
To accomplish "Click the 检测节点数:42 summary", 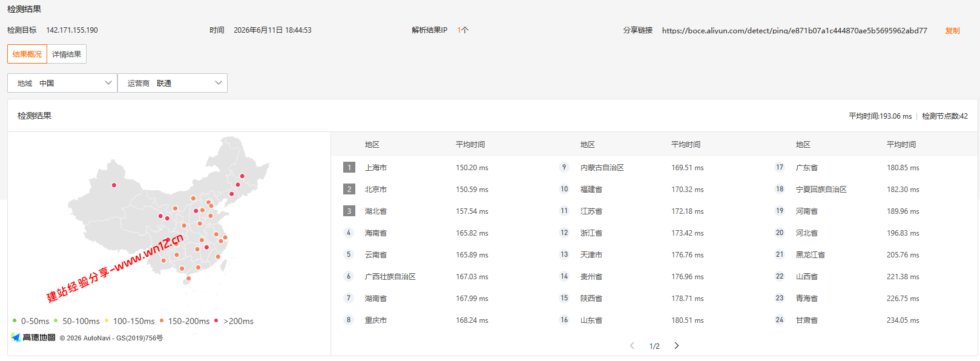I will (x=945, y=116).
